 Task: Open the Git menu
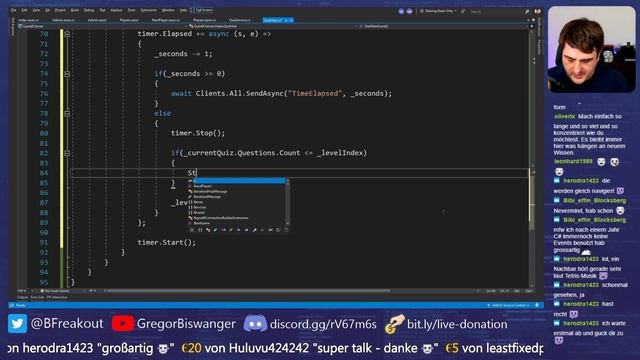[x=47, y=10]
